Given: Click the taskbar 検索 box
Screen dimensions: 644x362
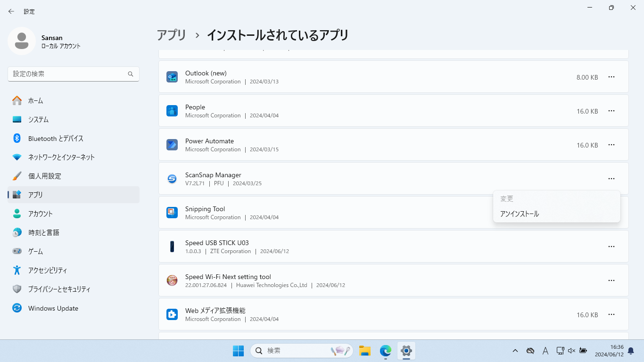Looking at the screenshot, I should coord(301,351).
